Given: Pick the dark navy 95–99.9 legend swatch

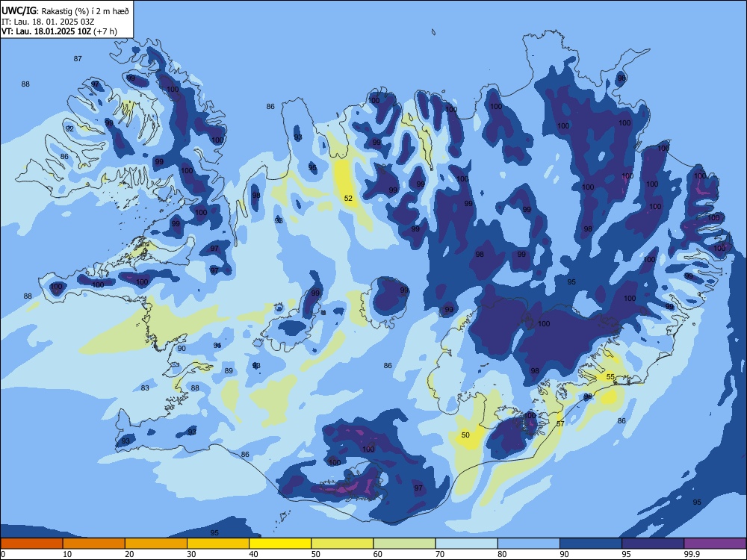Looking at the screenshot, I should coord(653,544).
